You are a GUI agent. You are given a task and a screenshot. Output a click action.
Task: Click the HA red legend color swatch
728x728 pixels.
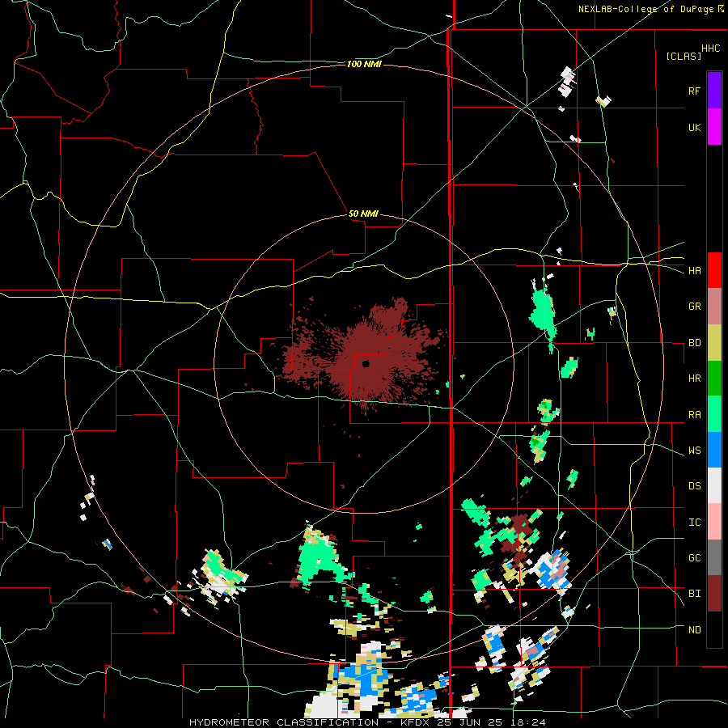coord(714,270)
